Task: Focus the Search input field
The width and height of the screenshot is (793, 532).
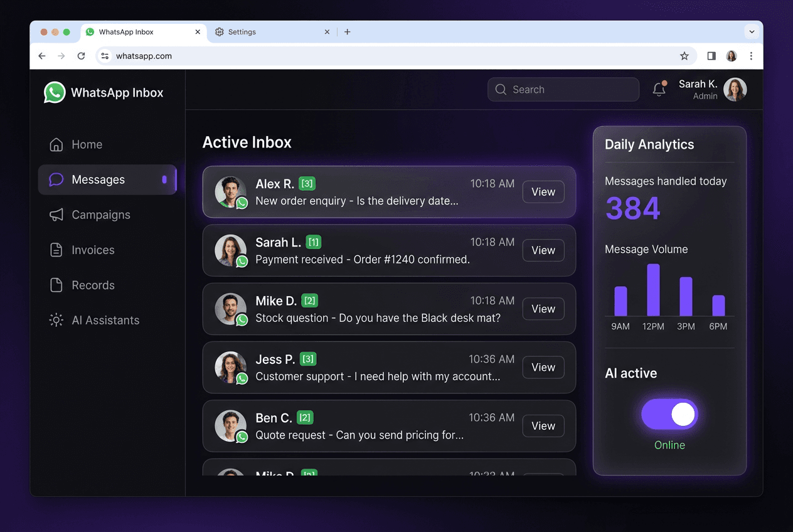Action: (563, 90)
